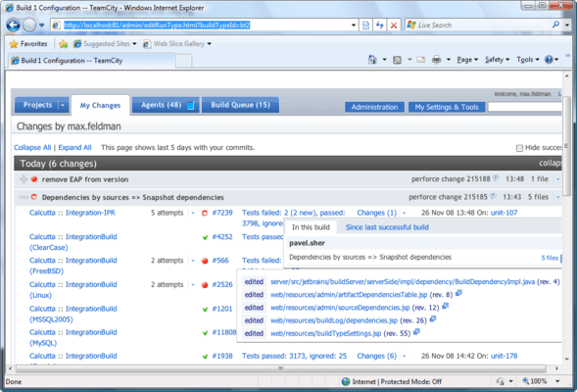577x392 pixels.
Task: Click the Print toolbar icon
Action: tap(437, 60)
